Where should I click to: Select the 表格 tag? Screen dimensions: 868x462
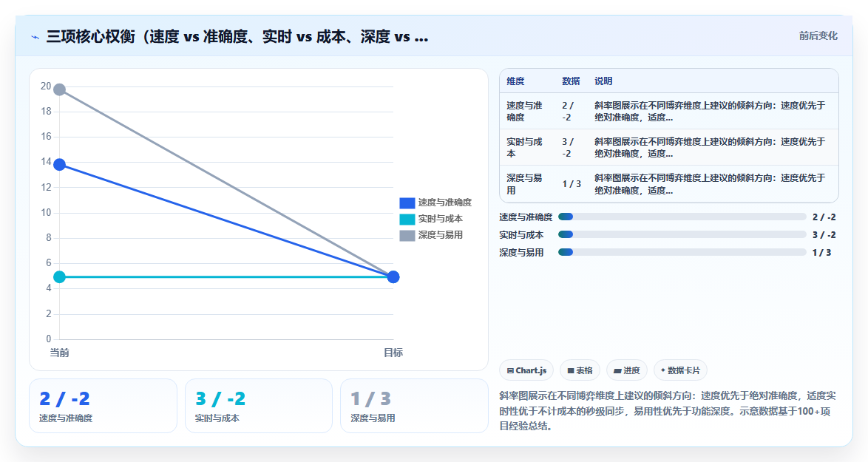coord(580,370)
